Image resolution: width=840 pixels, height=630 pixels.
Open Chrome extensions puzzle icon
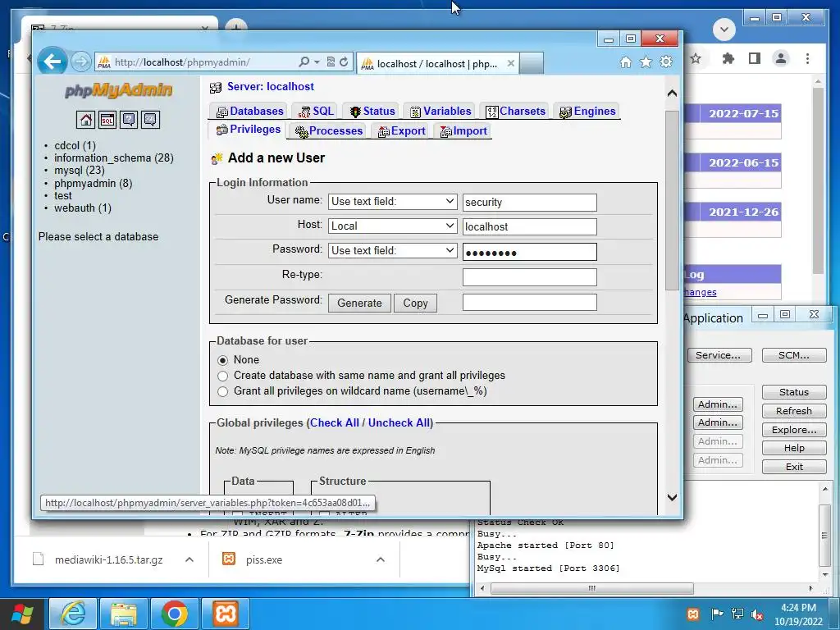click(x=728, y=58)
